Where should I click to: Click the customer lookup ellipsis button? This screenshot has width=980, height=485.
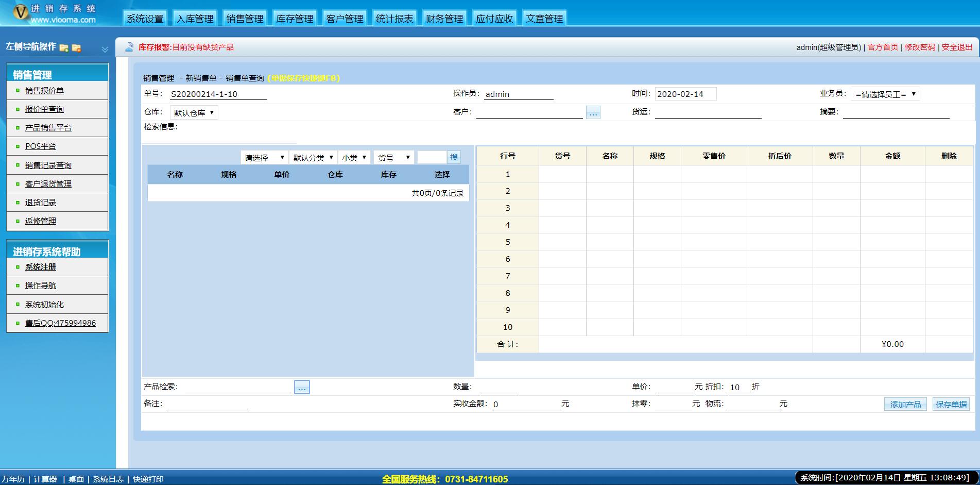tap(593, 112)
